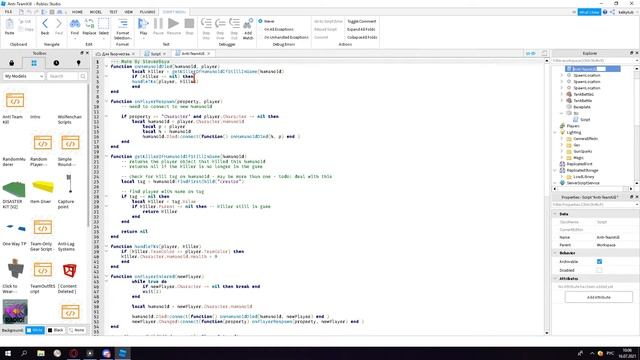
Task: Select the Item Giver yellow model
Action: [42, 187]
